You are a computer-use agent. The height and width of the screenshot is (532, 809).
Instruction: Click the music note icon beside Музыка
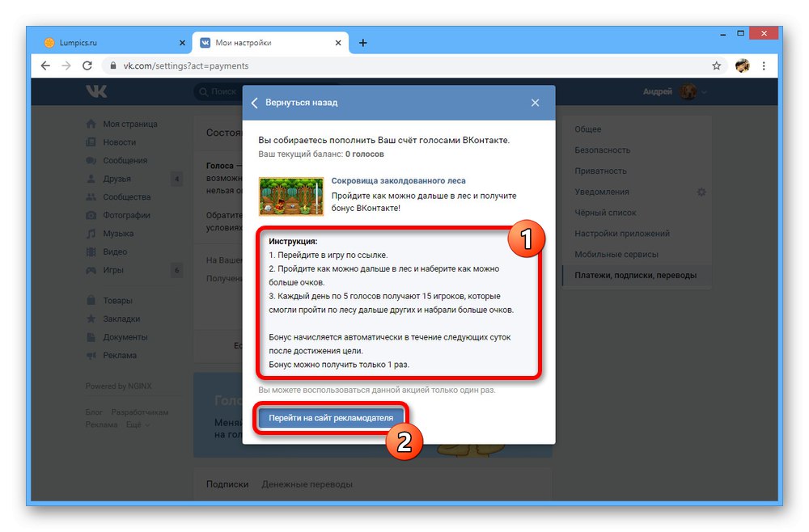[91, 234]
